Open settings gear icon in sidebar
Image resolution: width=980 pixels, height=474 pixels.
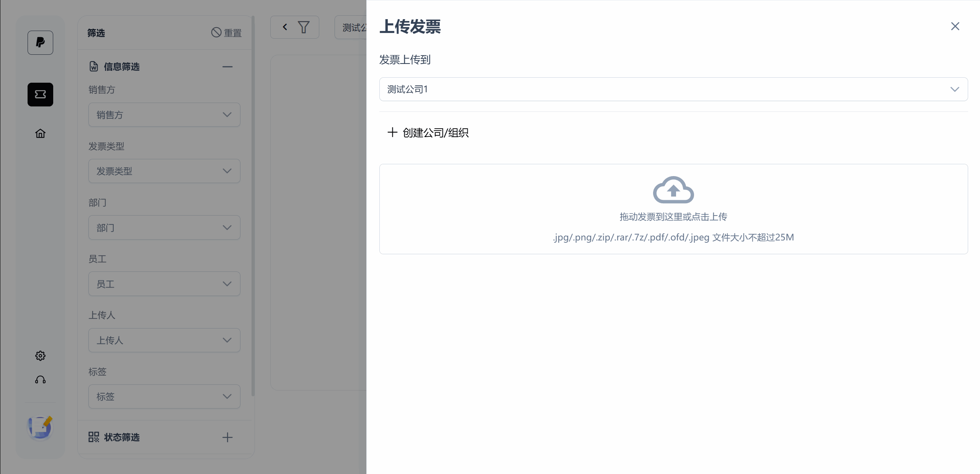[x=40, y=356]
